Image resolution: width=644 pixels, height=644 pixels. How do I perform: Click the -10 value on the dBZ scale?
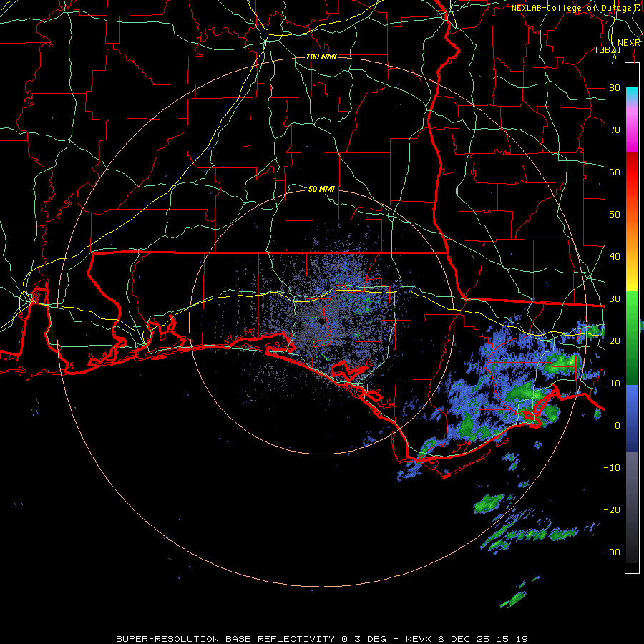tap(612, 468)
